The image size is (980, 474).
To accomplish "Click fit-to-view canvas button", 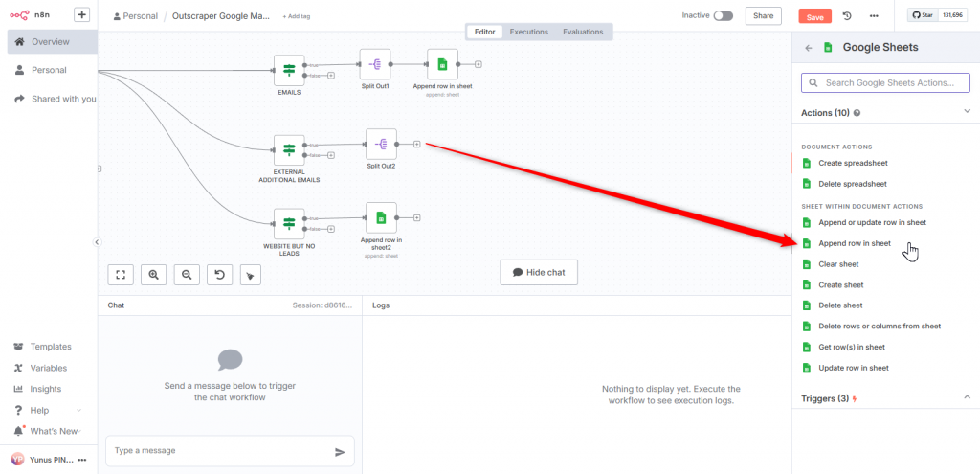I will tap(121, 275).
